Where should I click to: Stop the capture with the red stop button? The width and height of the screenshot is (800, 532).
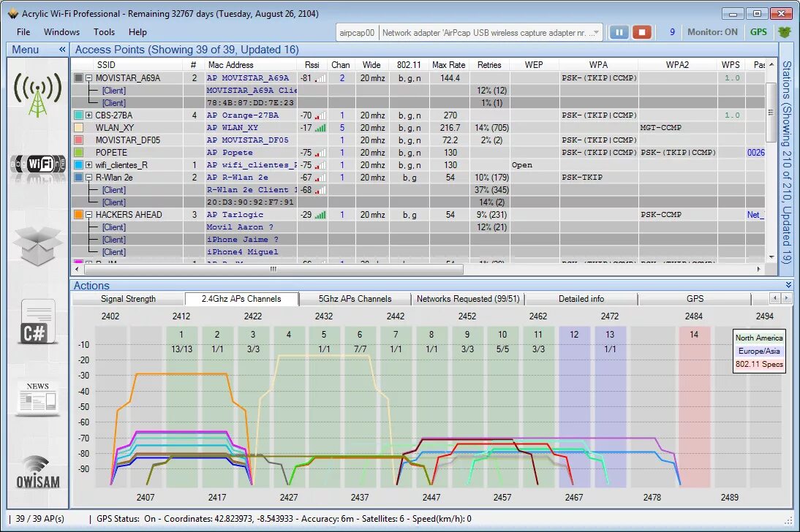(642, 32)
